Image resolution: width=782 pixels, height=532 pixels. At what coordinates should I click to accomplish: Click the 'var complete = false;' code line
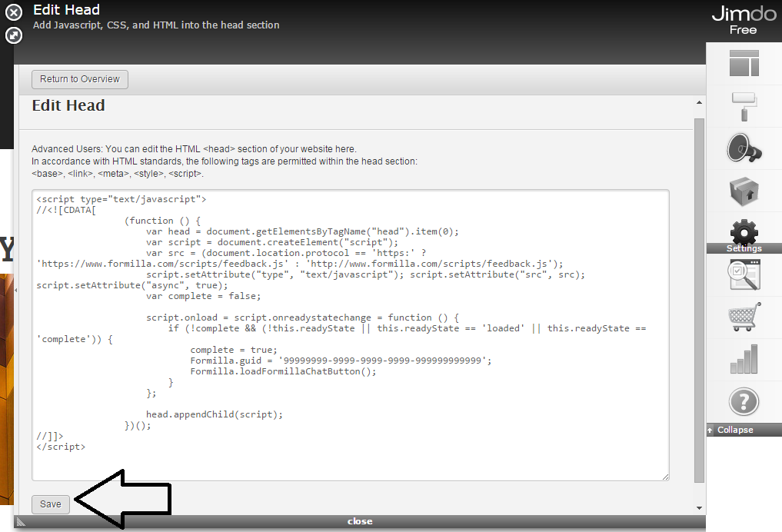204,296
